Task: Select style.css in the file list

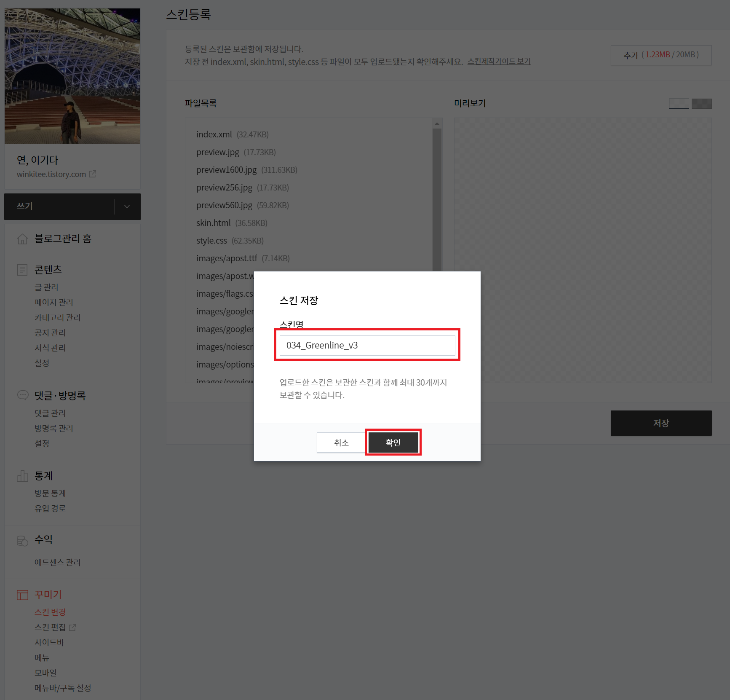Action: click(x=230, y=241)
